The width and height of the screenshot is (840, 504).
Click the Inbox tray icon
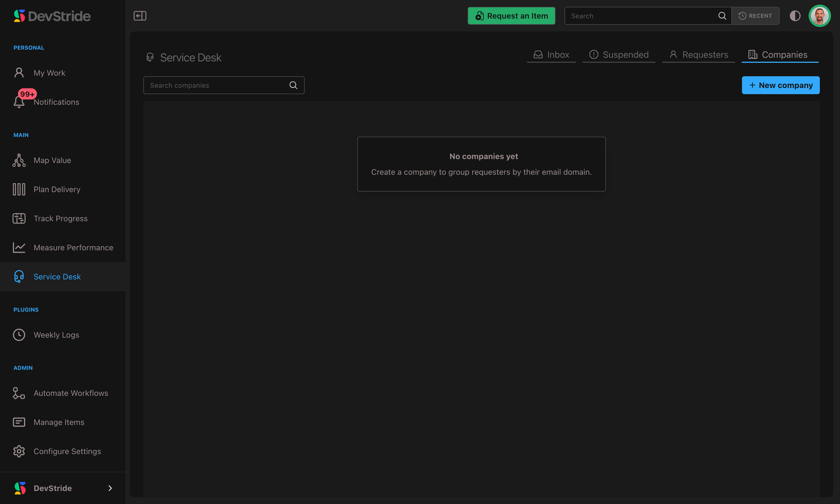(x=538, y=55)
